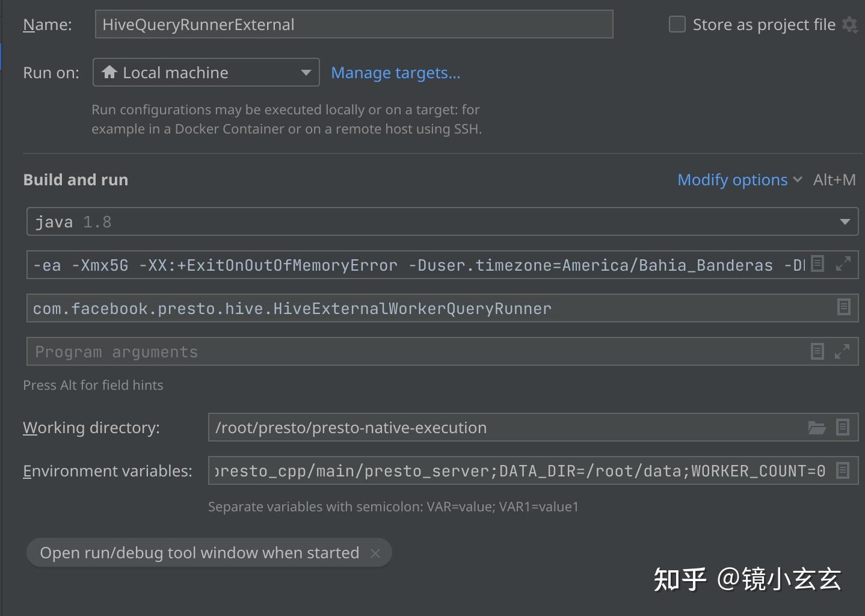
Task: Edit environment variables via list icon
Action: [843, 470]
